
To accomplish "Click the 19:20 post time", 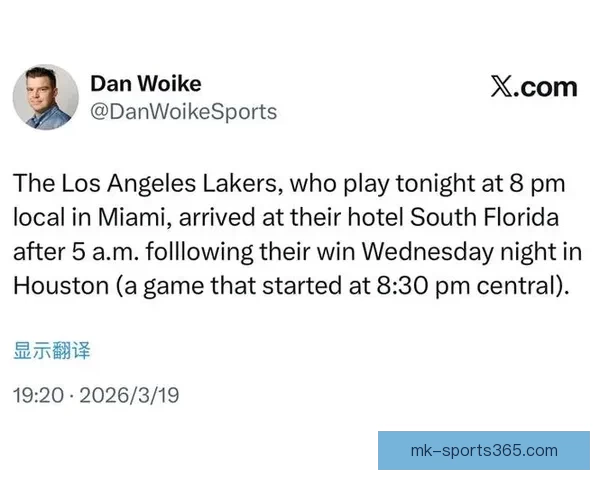I will pos(34,396).
